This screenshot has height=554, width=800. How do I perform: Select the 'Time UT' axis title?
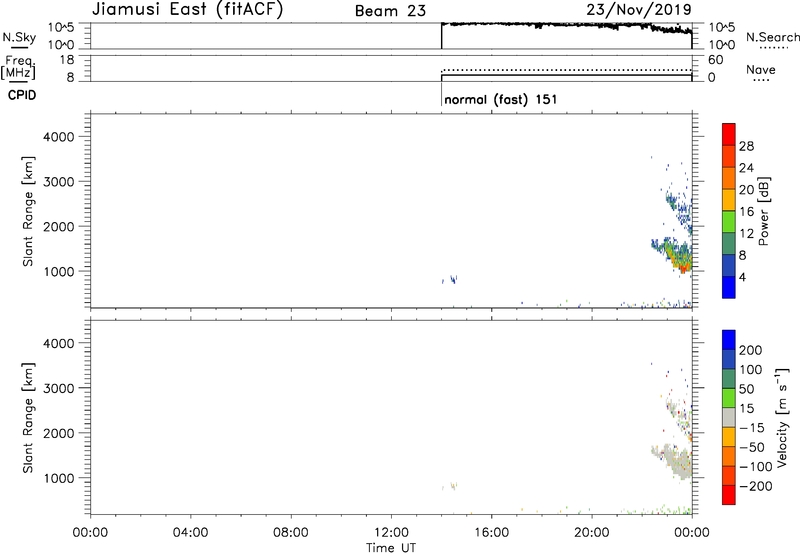point(391,547)
